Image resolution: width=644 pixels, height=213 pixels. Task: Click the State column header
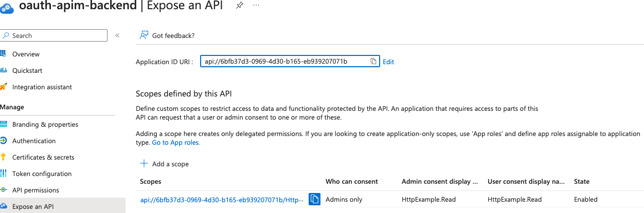[582, 181]
